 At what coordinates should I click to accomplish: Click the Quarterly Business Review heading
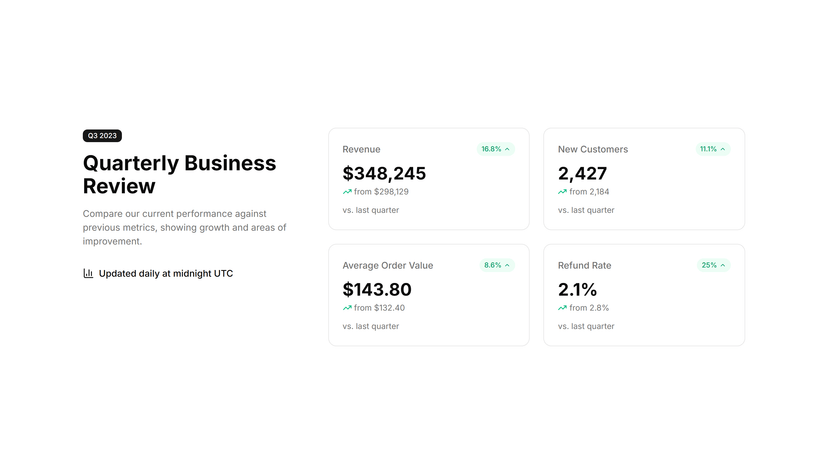point(180,175)
